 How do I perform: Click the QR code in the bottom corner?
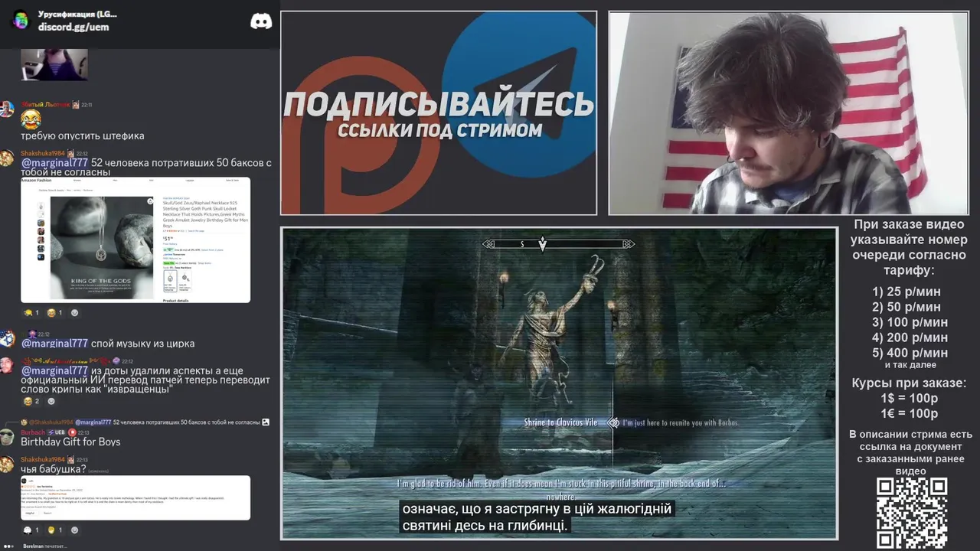click(x=912, y=513)
